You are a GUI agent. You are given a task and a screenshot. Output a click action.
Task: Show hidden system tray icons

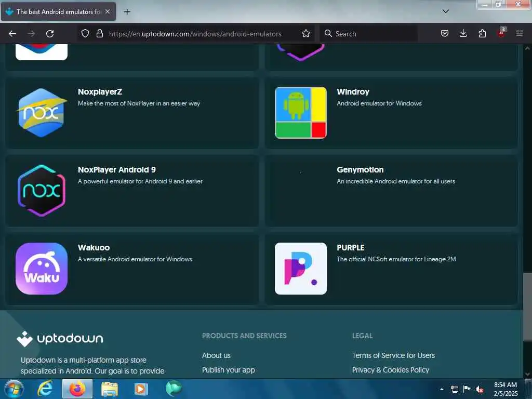click(442, 389)
